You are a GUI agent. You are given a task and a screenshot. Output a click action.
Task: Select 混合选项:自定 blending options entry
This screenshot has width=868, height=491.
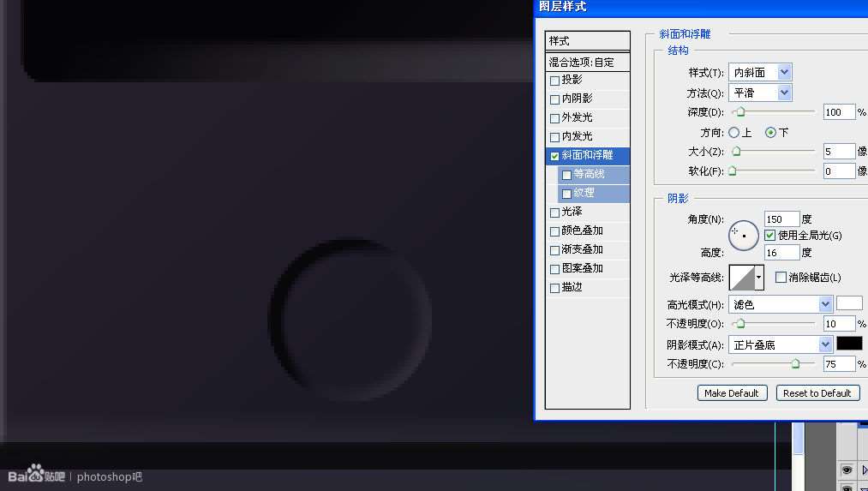(587, 62)
